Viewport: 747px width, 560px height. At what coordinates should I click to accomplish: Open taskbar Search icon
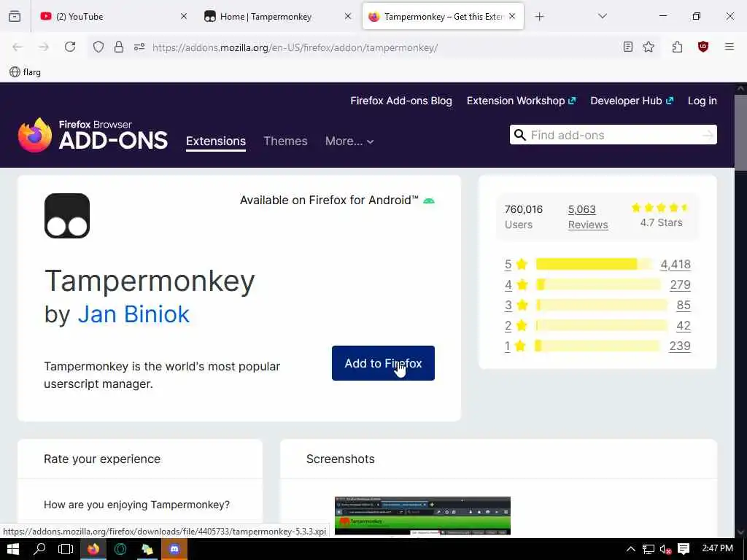39,549
